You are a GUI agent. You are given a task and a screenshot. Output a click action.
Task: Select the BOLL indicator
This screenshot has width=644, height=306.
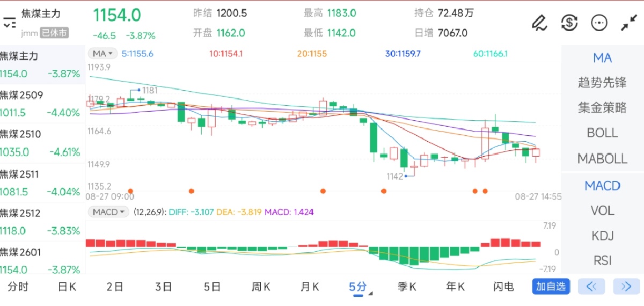[x=602, y=133]
